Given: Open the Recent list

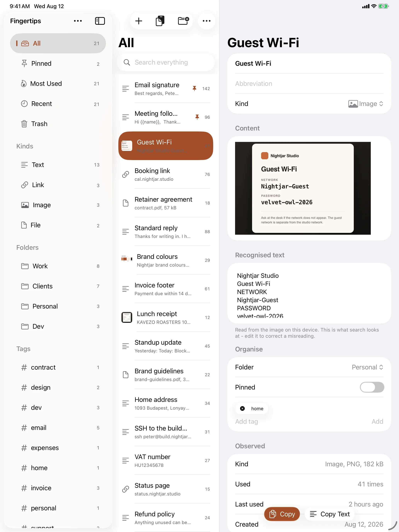Looking at the screenshot, I should (58, 104).
